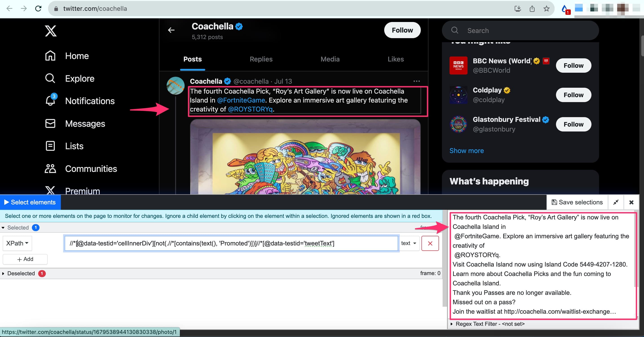Open the tweet options menu

[416, 81]
